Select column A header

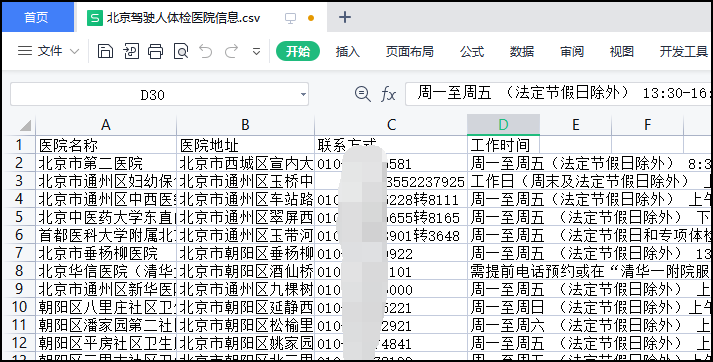pos(105,125)
